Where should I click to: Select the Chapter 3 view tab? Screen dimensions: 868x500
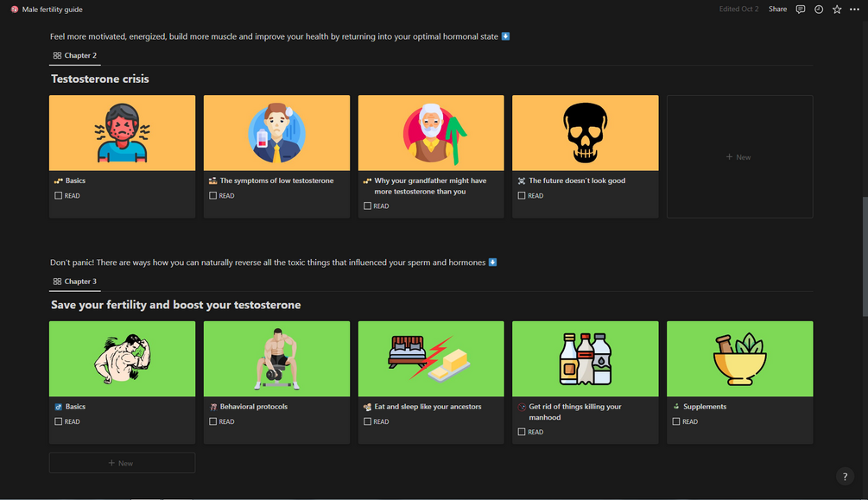tap(75, 282)
